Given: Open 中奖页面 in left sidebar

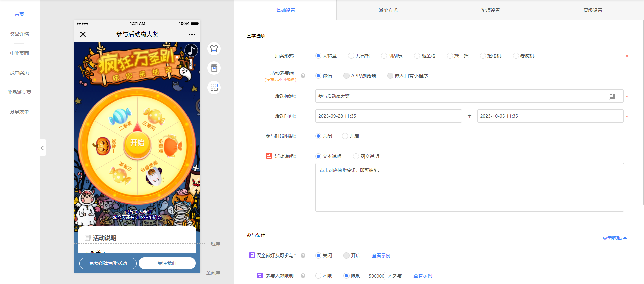Looking at the screenshot, I should click(19, 53).
